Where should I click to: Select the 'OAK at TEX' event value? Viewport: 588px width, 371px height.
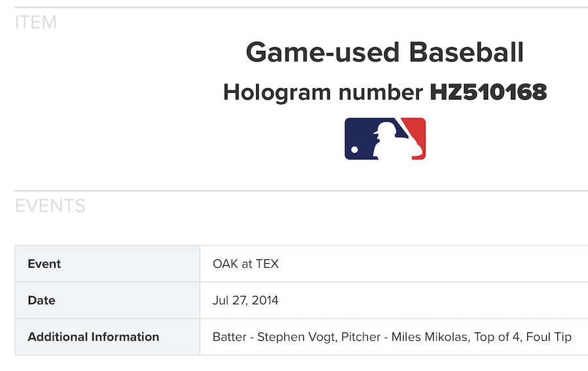click(246, 264)
